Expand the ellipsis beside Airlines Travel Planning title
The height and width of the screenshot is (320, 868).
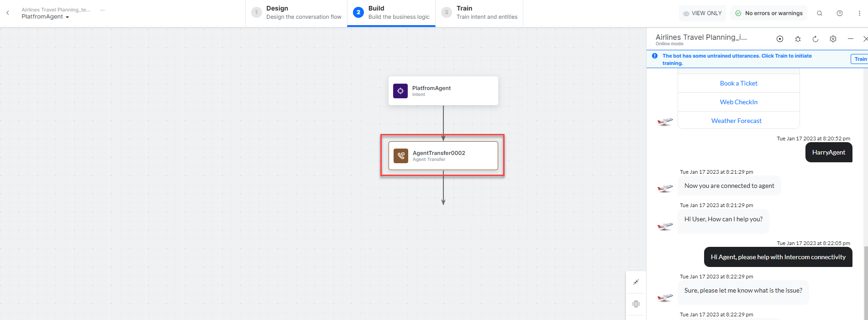pyautogui.click(x=102, y=10)
